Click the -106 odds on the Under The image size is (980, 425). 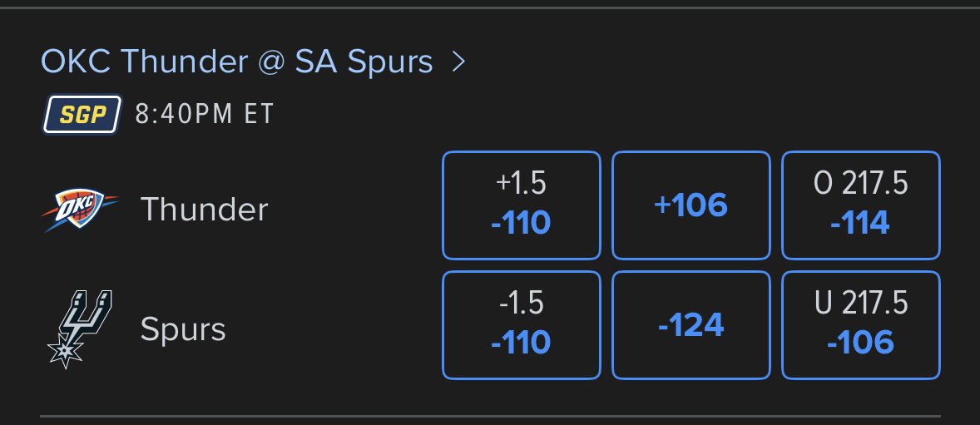tap(860, 343)
